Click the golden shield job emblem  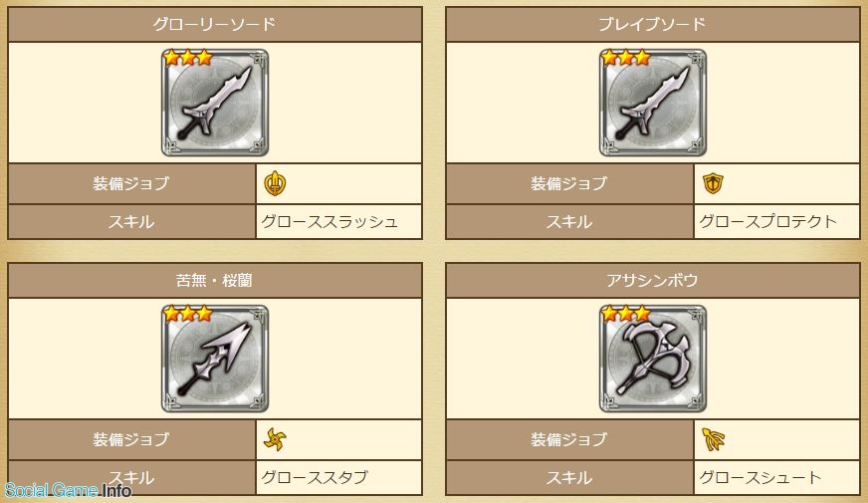[713, 183]
